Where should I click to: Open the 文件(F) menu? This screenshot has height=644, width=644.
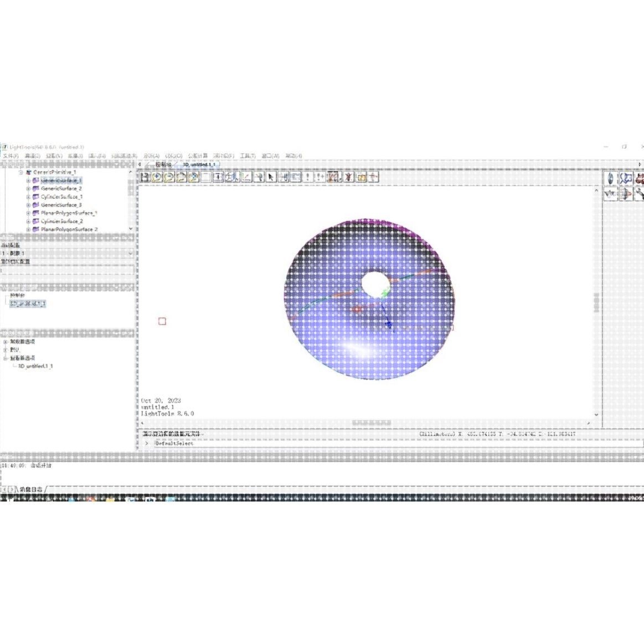(x=11, y=156)
